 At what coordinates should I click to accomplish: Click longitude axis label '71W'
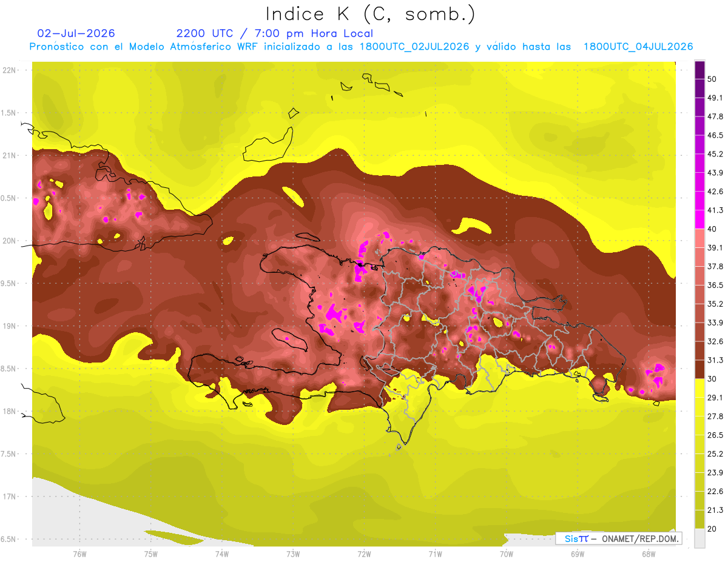click(435, 554)
